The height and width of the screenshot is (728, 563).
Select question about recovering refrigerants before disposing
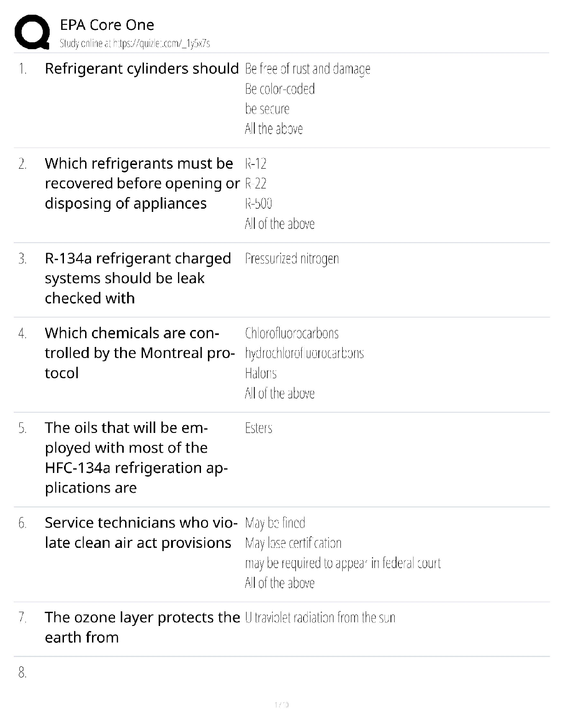click(142, 183)
